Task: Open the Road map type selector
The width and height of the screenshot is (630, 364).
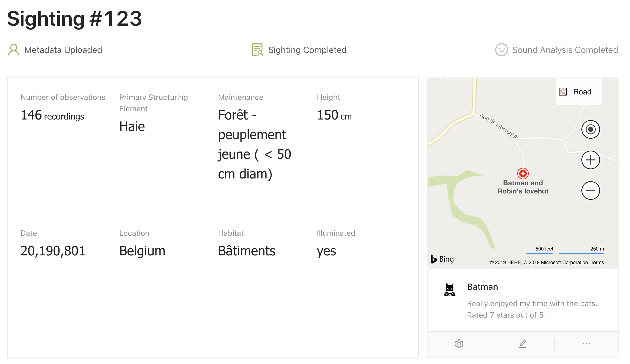Action: pyautogui.click(x=578, y=92)
